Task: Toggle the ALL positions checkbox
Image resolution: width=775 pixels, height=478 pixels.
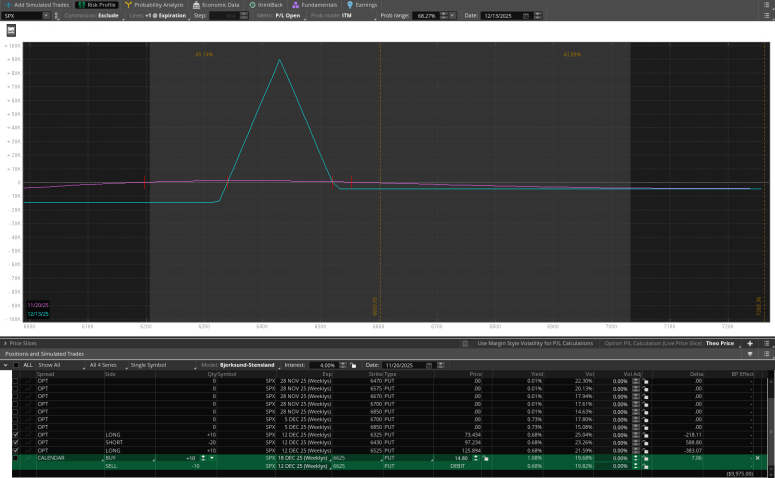Action: click(14, 365)
